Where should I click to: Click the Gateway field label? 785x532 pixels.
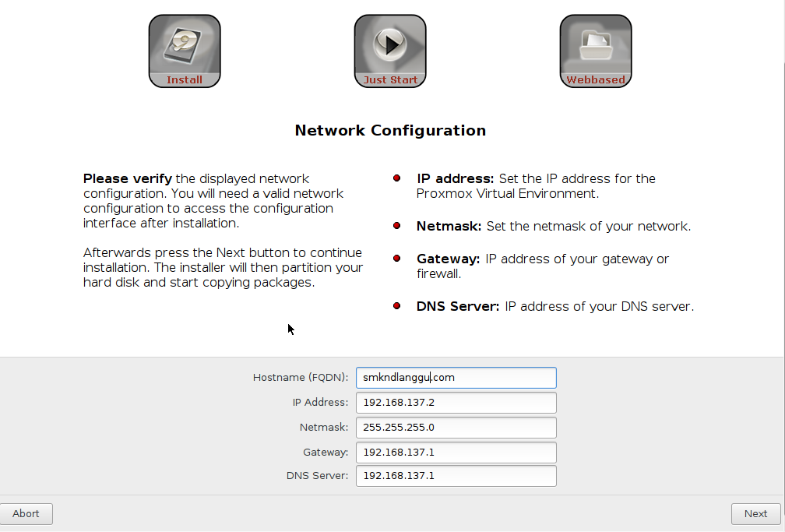[x=326, y=453]
